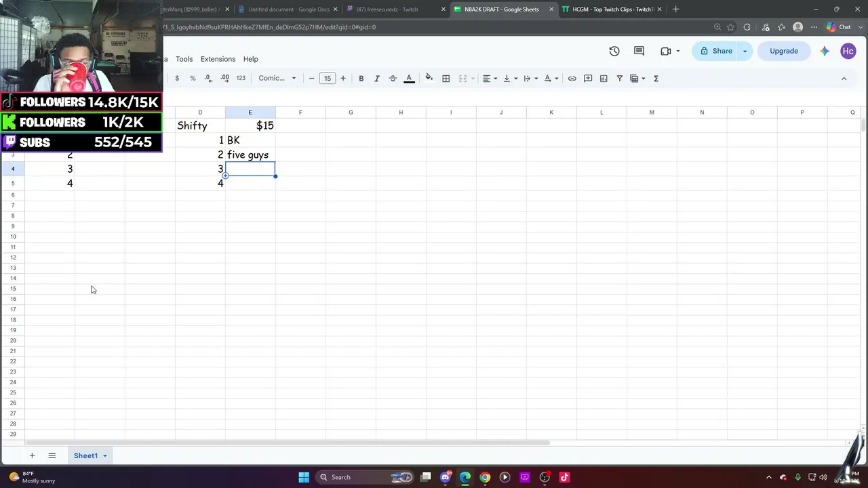Apply percent format
The image size is (868, 488).
pos(193,79)
